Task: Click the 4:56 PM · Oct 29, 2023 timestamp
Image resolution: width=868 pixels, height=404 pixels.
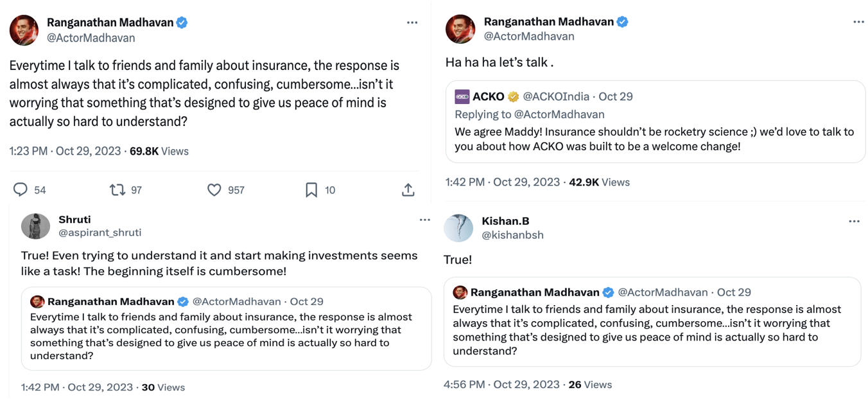Action: tap(501, 385)
